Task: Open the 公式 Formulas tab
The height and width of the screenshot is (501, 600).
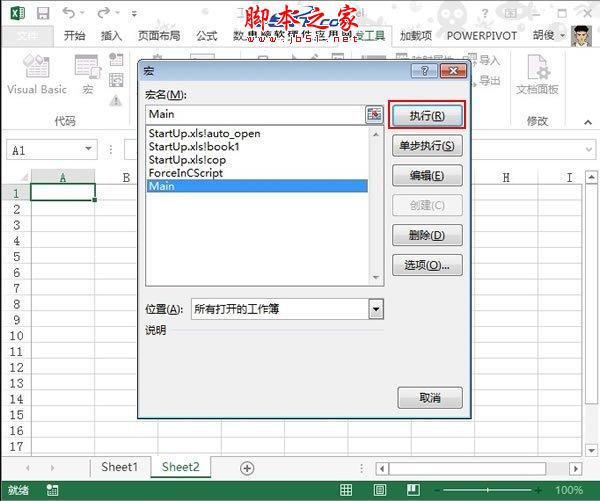Action: pos(207,36)
